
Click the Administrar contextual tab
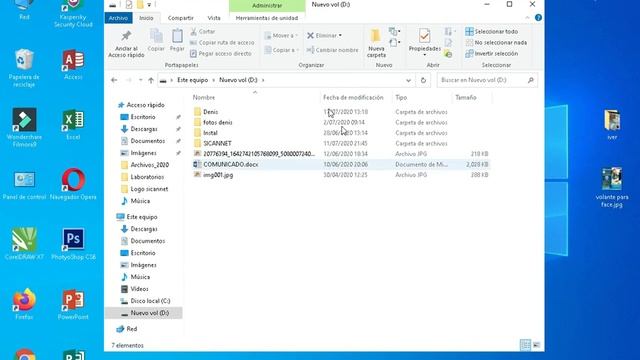[267, 6]
